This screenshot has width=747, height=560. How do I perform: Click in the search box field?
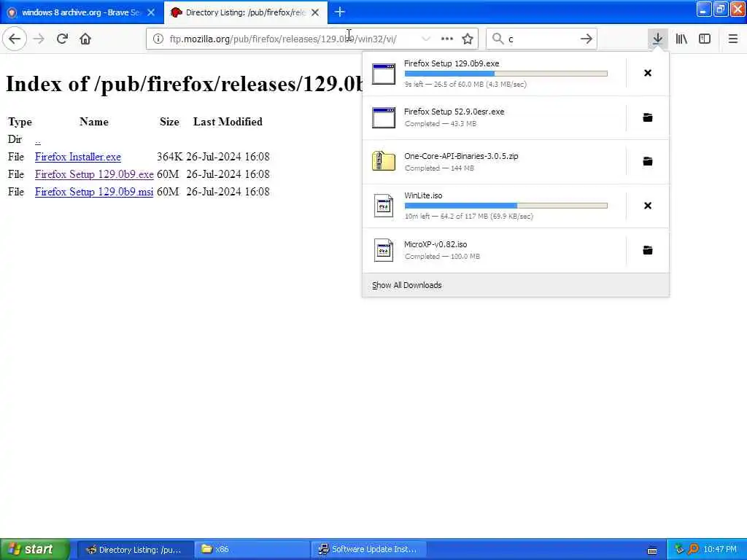pyautogui.click(x=542, y=39)
